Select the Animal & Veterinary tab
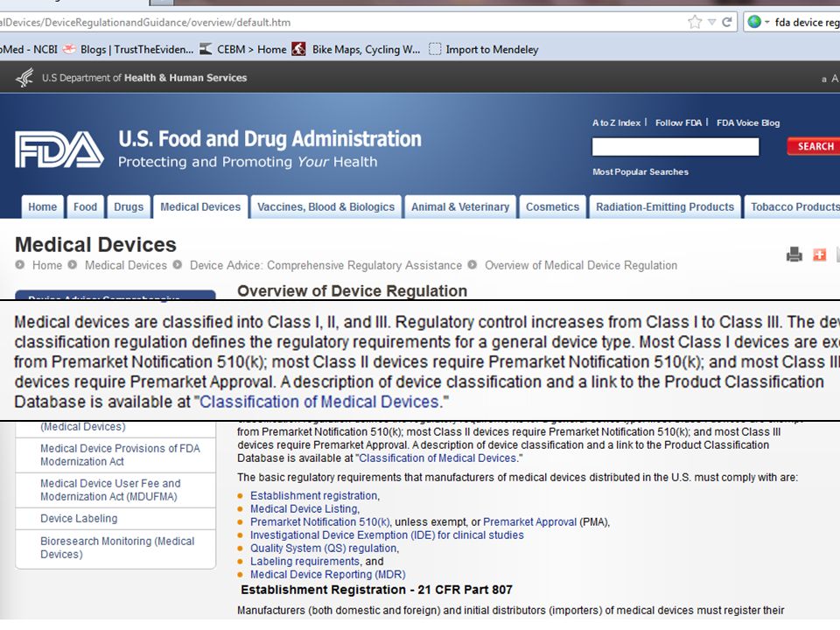The image size is (840, 630). click(460, 206)
